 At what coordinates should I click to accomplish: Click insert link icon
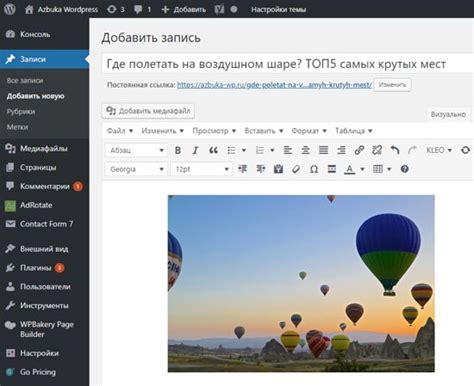tap(359, 150)
